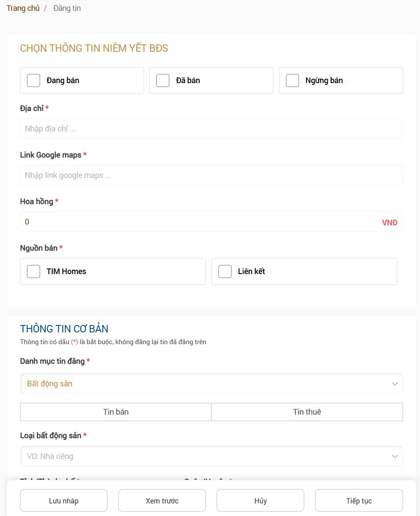Select "Đăng tin" in the breadcrumb trail
Viewport: 420px width, 516px height.
click(x=67, y=8)
